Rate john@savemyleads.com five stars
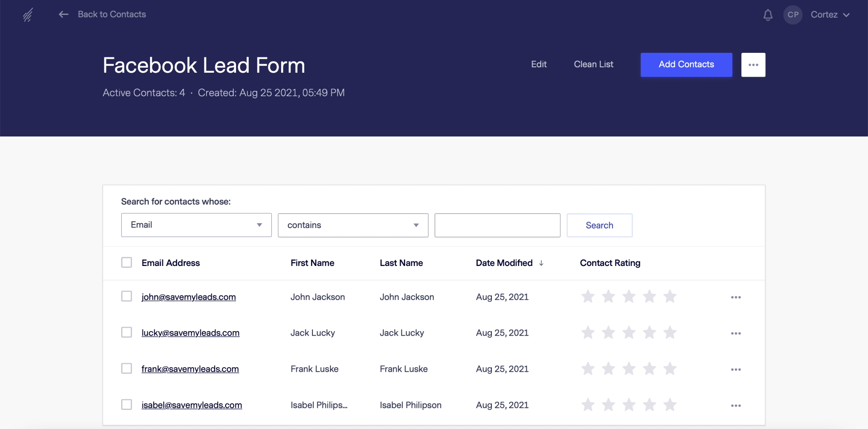Screen dimensions: 868x429 (x=670, y=296)
